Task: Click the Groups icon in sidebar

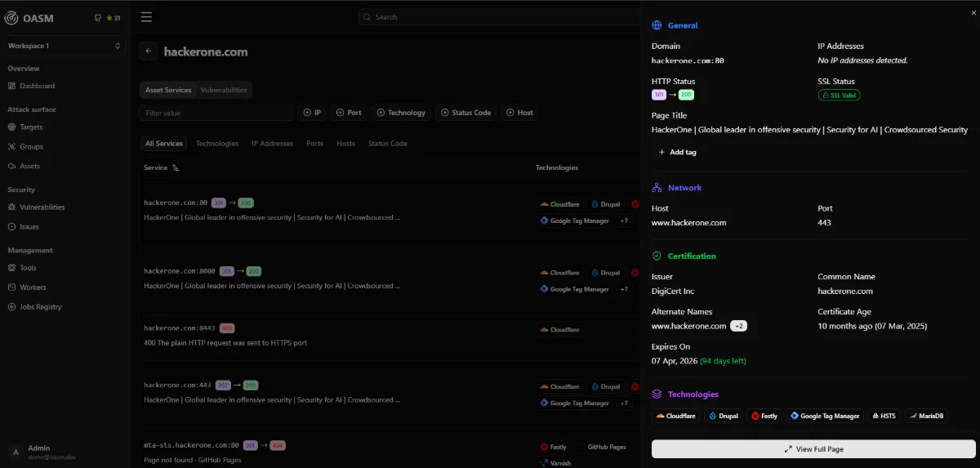Action: pyautogui.click(x=11, y=146)
